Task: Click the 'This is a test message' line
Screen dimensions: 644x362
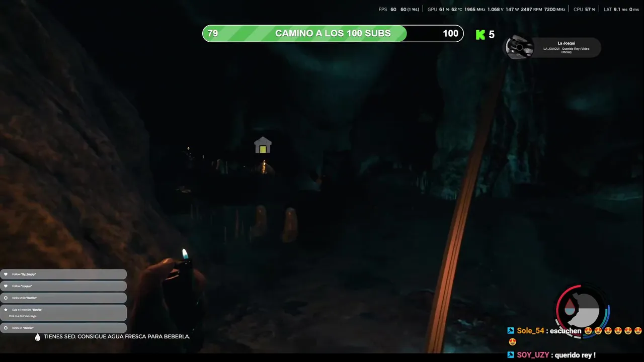Action: (23, 316)
